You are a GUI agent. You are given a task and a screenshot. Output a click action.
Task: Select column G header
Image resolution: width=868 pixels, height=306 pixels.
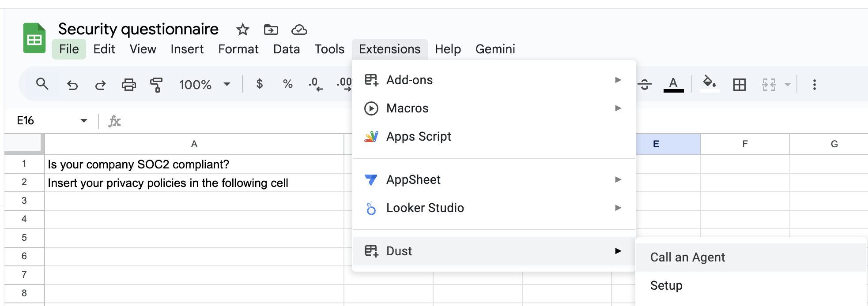[829, 144]
